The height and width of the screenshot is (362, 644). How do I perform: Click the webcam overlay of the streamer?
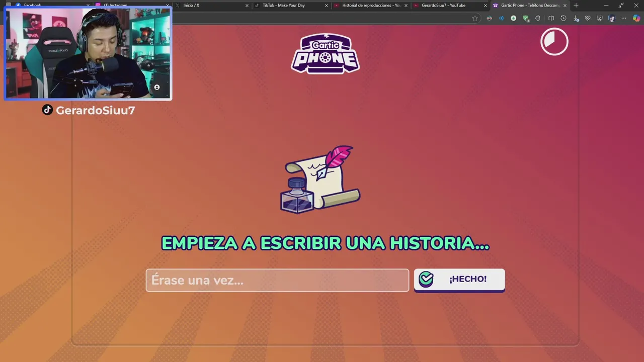tap(88, 53)
